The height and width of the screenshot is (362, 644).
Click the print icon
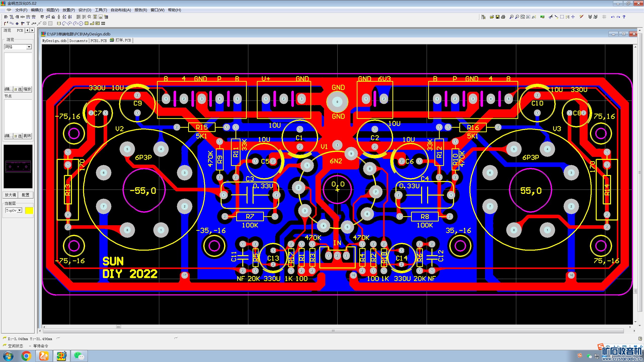503,17
